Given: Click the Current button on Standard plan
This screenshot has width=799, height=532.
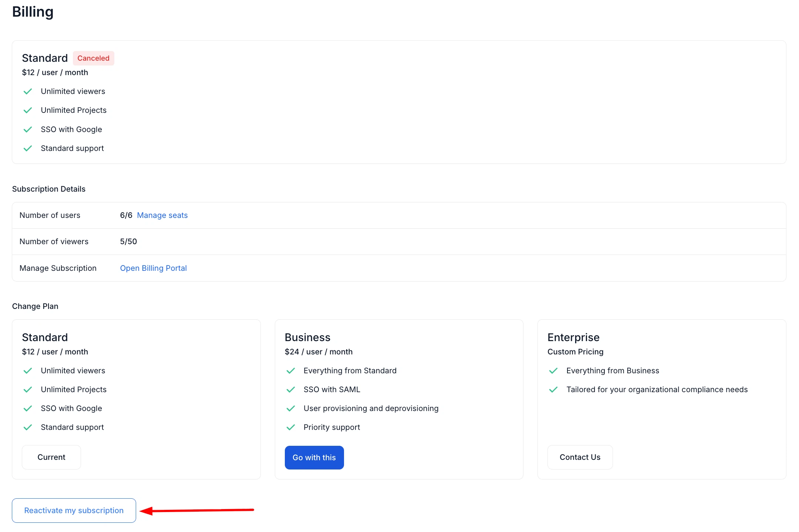Looking at the screenshot, I should coord(51,457).
